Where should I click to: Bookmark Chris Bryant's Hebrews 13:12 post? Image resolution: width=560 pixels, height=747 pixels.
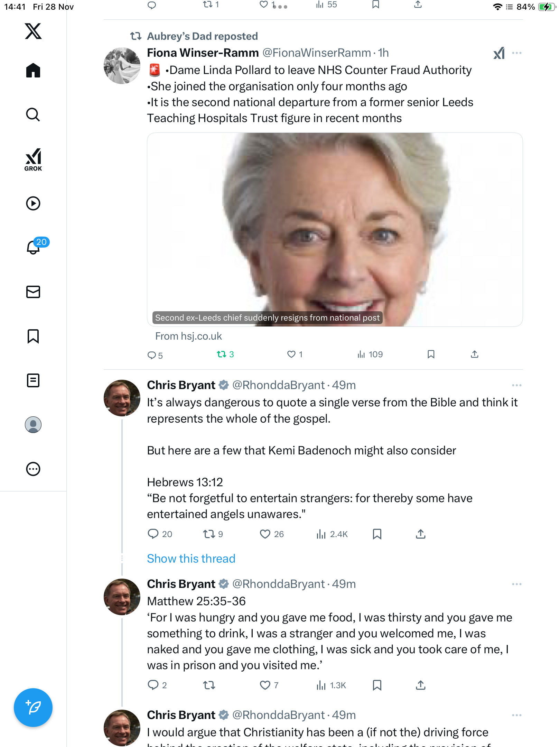tap(377, 534)
